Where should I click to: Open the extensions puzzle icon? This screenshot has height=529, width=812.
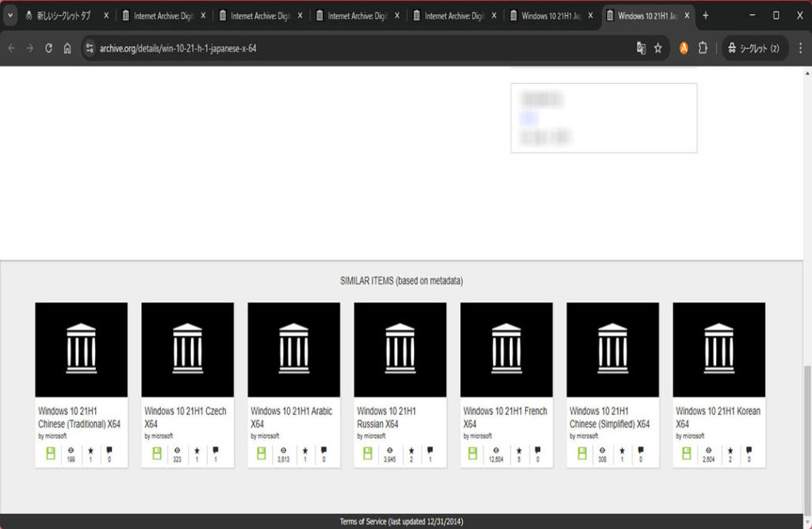pyautogui.click(x=703, y=48)
